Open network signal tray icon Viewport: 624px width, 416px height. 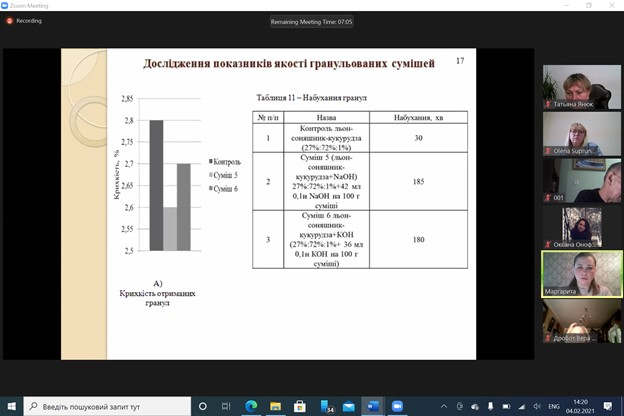522,406
